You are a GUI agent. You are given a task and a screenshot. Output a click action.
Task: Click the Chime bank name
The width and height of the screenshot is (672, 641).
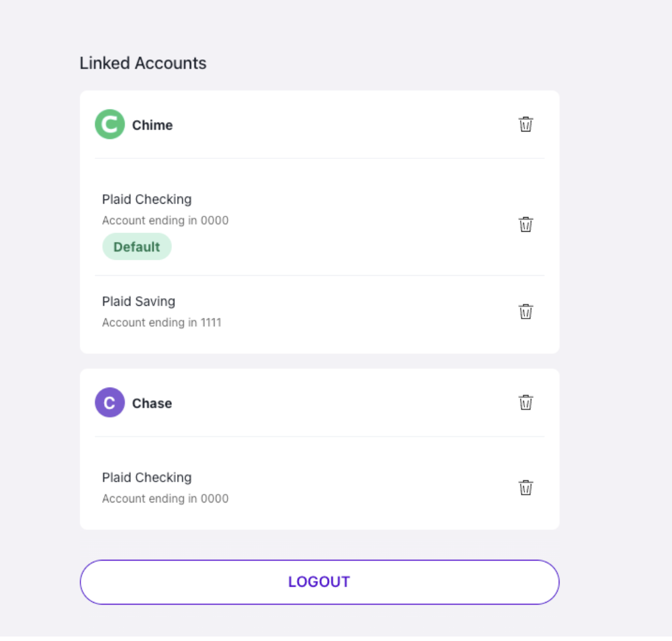click(x=153, y=125)
